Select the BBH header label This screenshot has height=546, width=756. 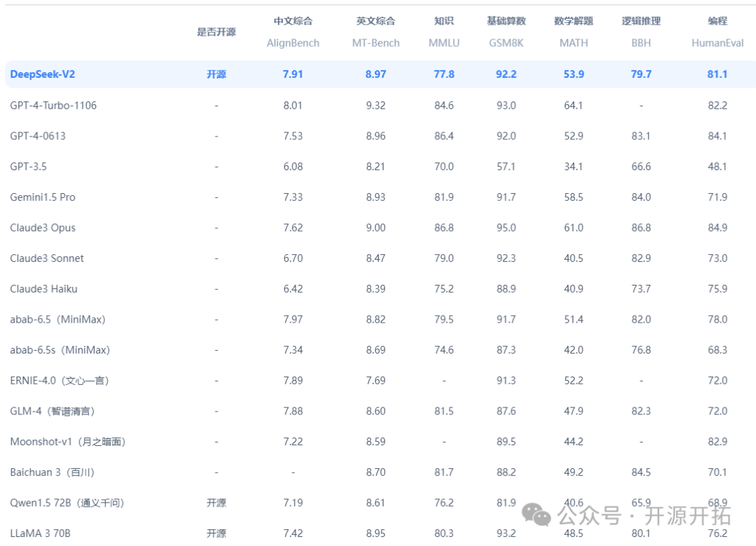(641, 43)
